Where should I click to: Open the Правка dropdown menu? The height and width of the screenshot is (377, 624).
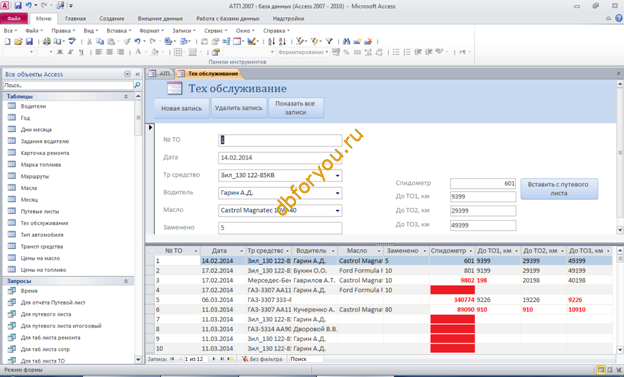[63, 31]
